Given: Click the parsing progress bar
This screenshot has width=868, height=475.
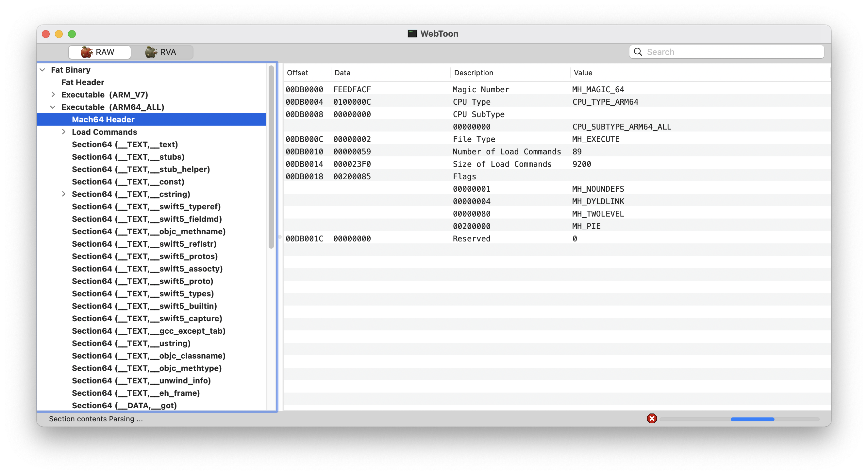Looking at the screenshot, I should click(x=739, y=419).
